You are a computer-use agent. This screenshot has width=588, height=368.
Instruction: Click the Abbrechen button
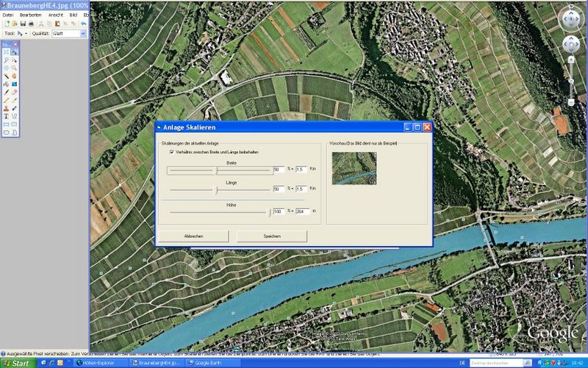pyautogui.click(x=193, y=236)
